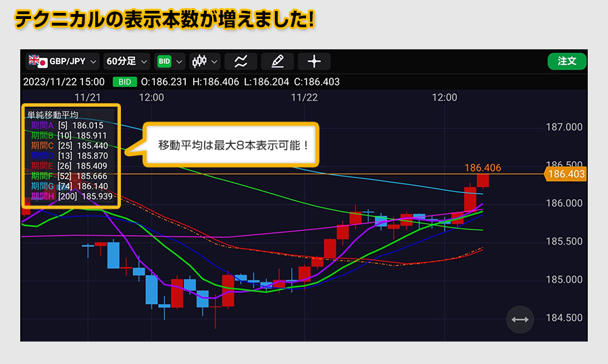
Task: Click 期間F [52] 185.666 legend row
Action: tap(69, 176)
